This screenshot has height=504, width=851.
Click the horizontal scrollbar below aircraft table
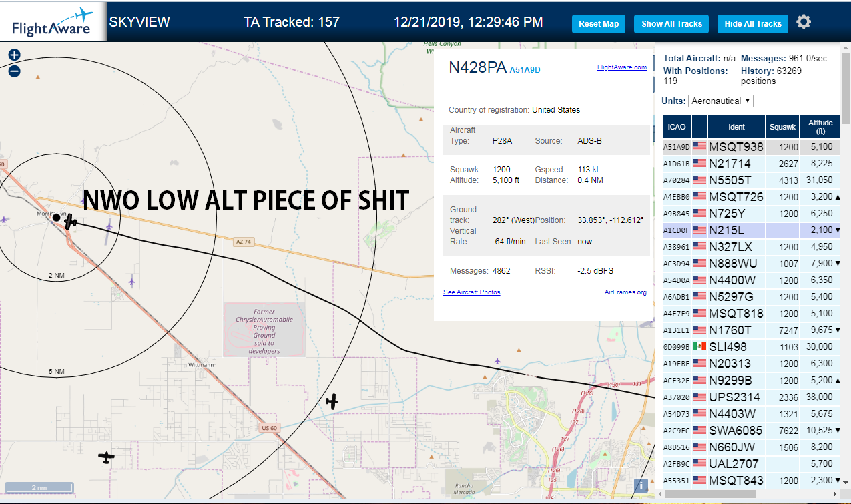(711, 493)
